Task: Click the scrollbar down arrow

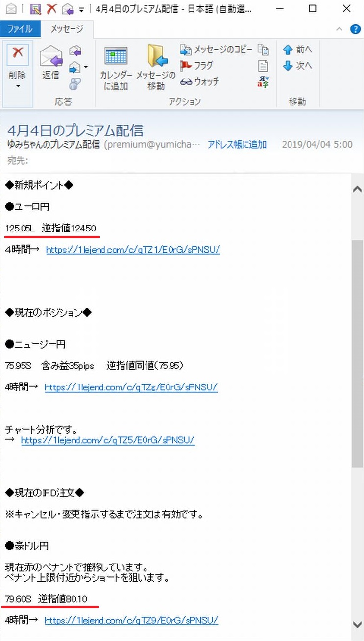Action: pos(357,624)
